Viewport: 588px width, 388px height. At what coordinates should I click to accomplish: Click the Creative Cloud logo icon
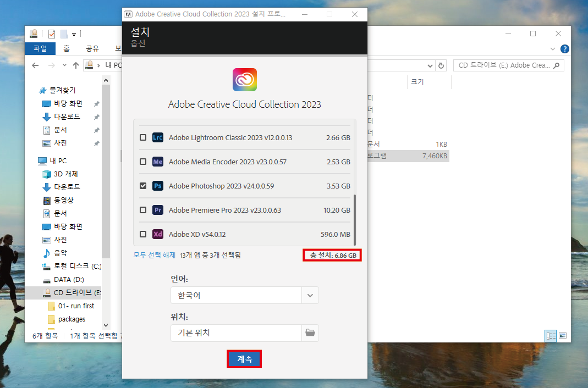click(x=245, y=79)
